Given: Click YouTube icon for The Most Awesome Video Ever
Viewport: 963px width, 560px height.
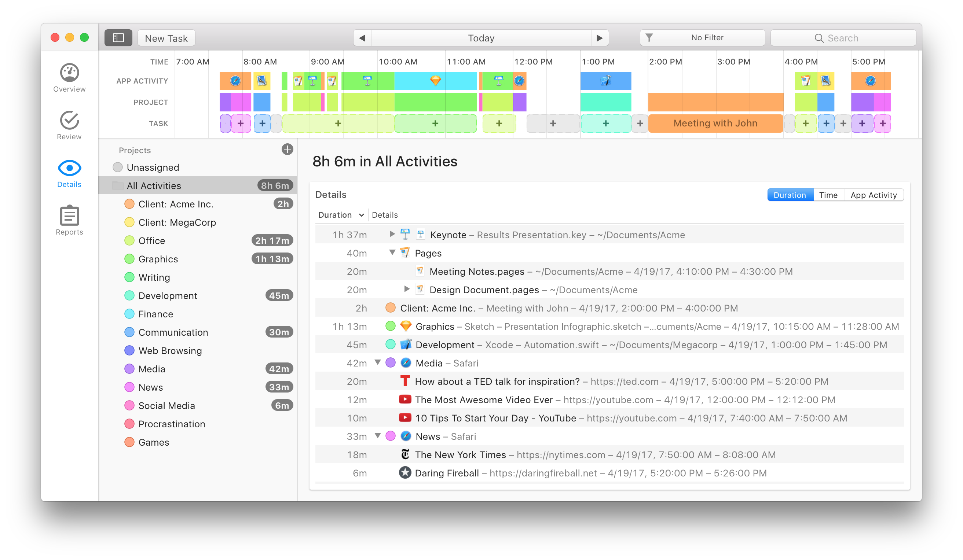Looking at the screenshot, I should pos(405,399).
